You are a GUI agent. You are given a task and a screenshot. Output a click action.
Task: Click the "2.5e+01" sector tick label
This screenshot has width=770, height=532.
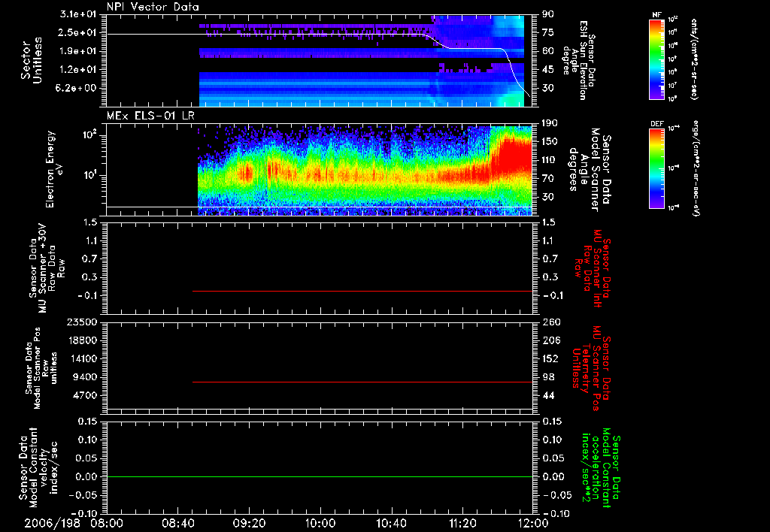(x=78, y=32)
